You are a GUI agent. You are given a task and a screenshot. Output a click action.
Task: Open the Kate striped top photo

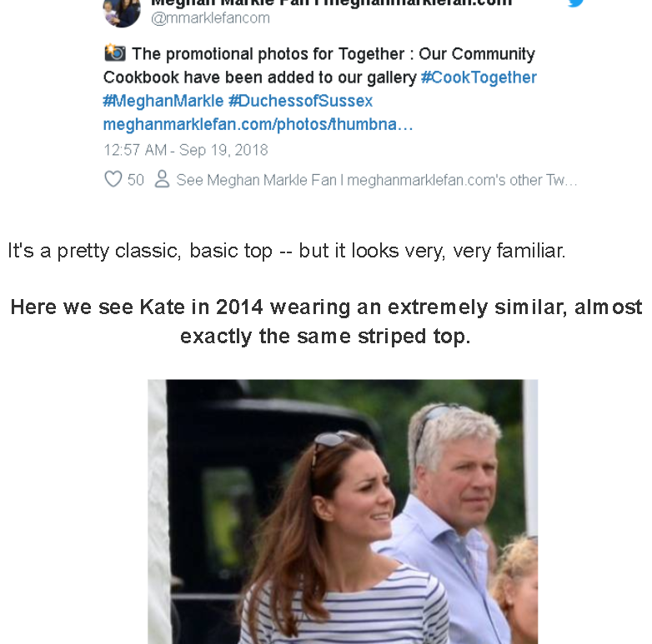(343, 512)
